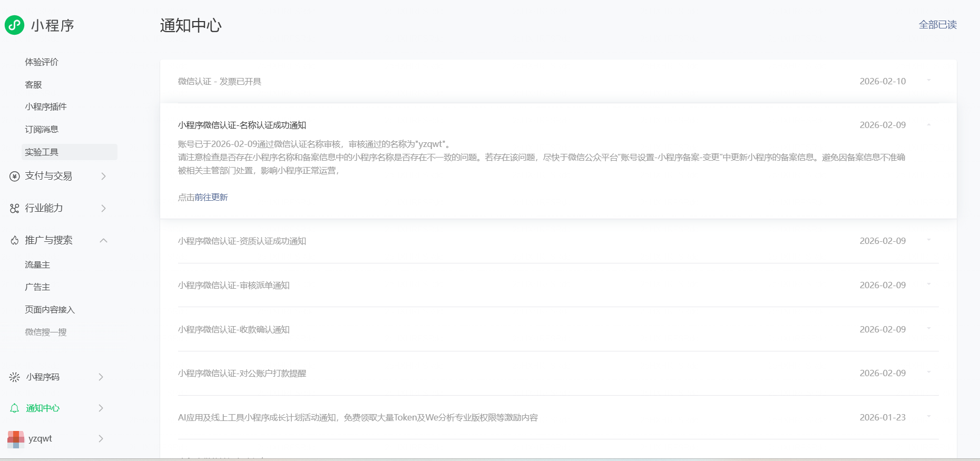980x461 pixels.
Task: Click the yzqwt account name
Action: (40, 439)
